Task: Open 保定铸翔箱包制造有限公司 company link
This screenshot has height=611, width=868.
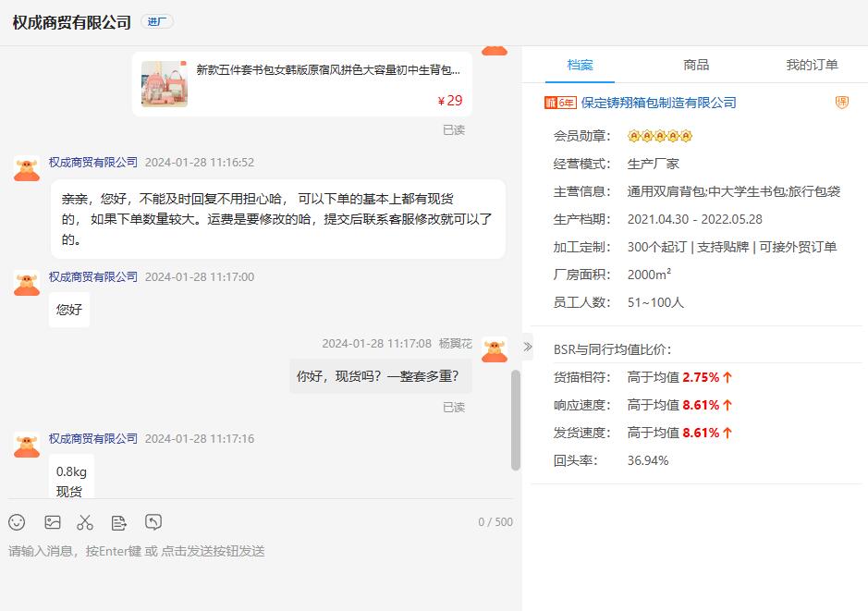Action: click(658, 103)
